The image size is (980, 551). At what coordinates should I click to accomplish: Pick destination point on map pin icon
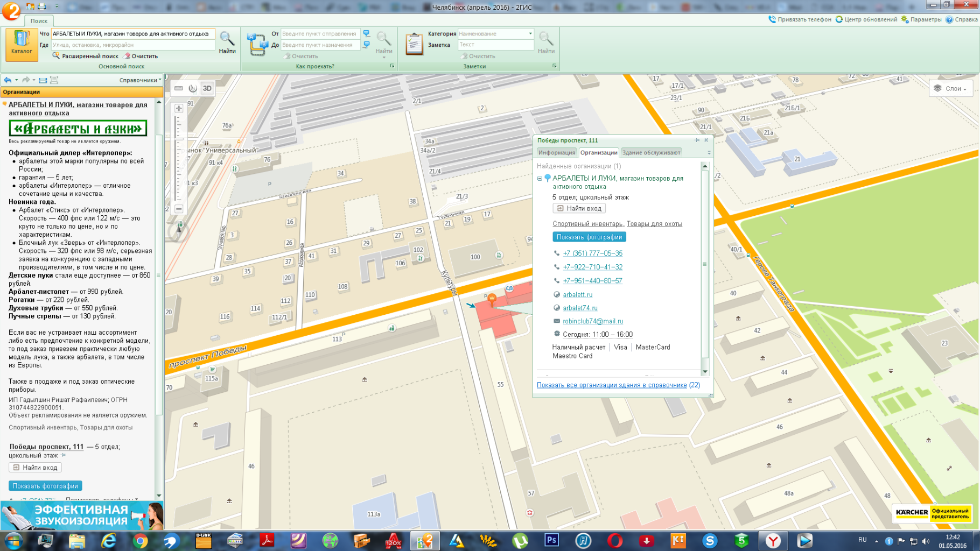point(367,45)
